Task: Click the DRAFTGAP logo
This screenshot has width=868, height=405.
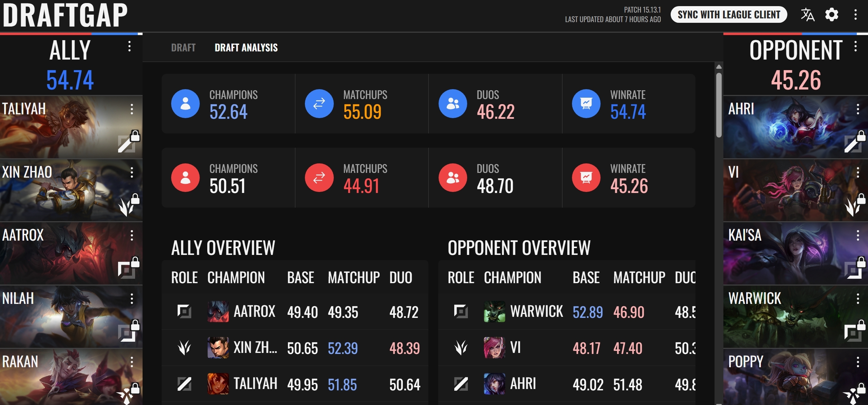Action: click(x=65, y=15)
